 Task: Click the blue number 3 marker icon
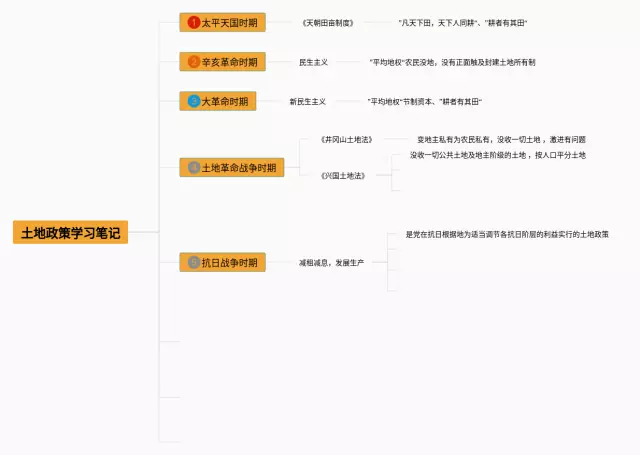194,101
